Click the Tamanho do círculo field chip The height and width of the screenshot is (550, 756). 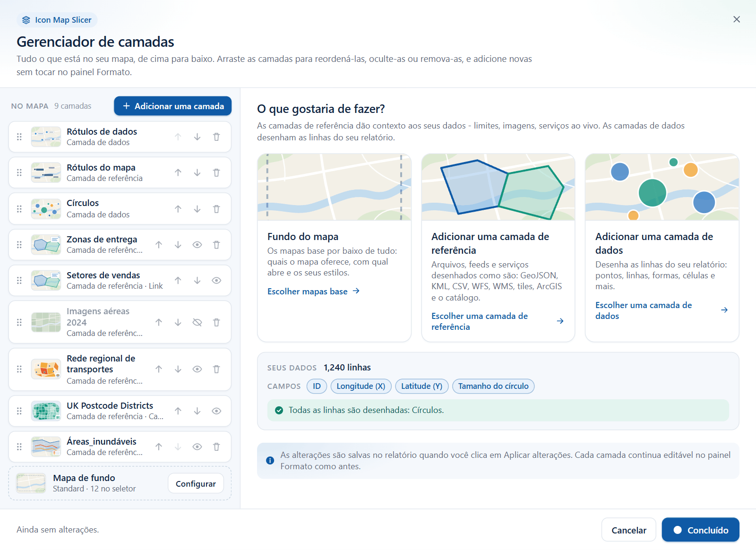tap(493, 387)
